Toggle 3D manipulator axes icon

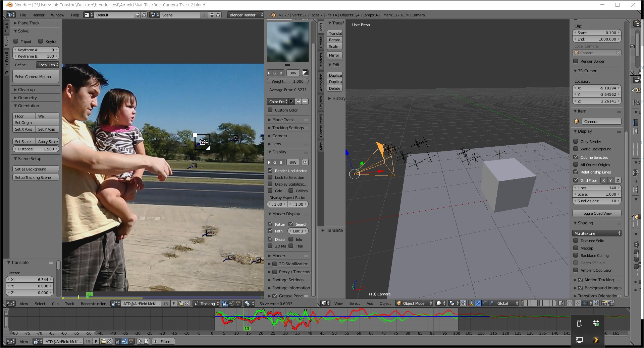(x=471, y=303)
